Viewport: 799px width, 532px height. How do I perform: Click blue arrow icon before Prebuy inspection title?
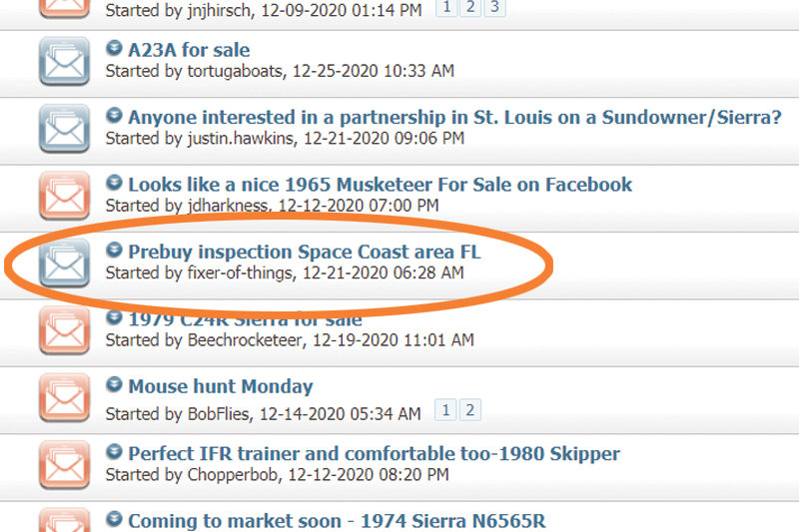[114, 250]
